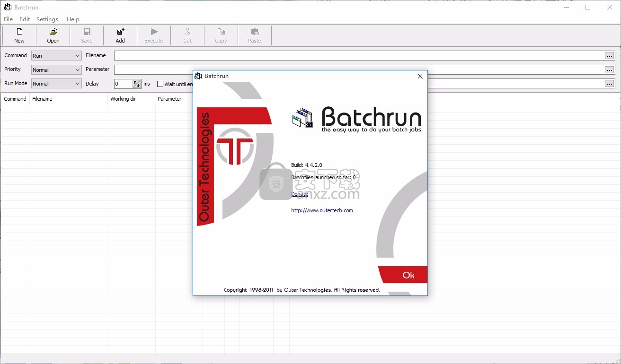Viewport: 621px width, 364px height.
Task: Maximize the main Batchrun window
Action: point(588,7)
